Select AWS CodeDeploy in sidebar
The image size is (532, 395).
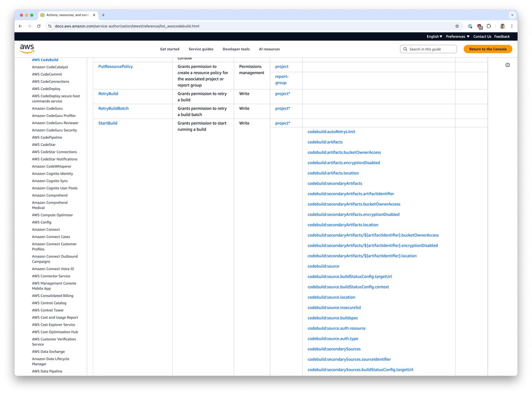(46, 89)
